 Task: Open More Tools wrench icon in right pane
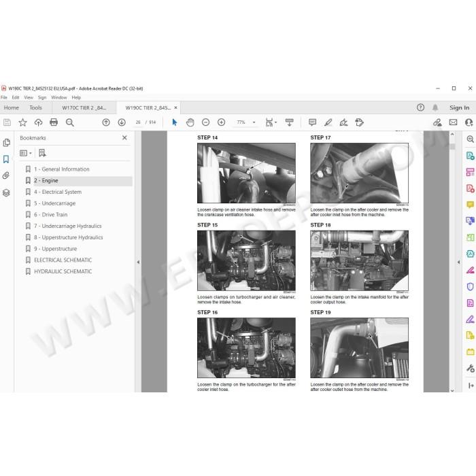click(471, 369)
